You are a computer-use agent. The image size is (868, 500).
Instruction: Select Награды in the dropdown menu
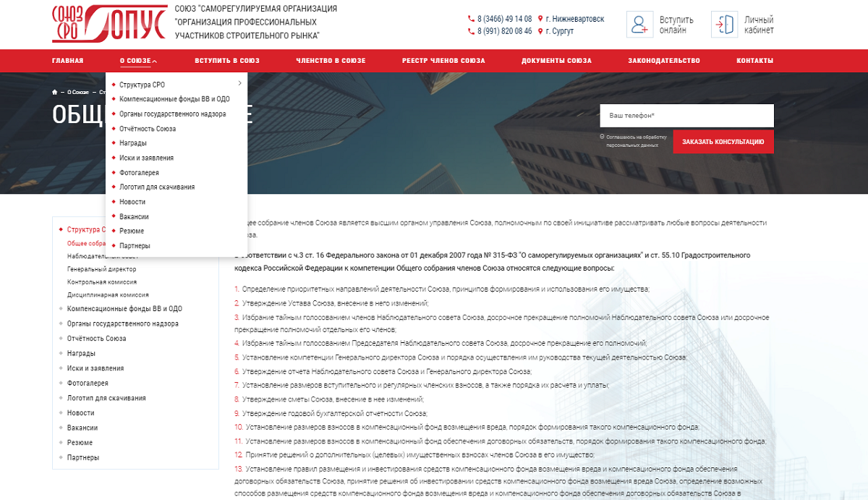pos(133,143)
